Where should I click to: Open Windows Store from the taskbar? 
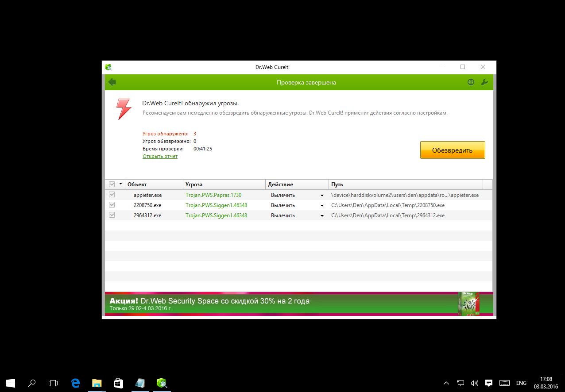pos(118,383)
